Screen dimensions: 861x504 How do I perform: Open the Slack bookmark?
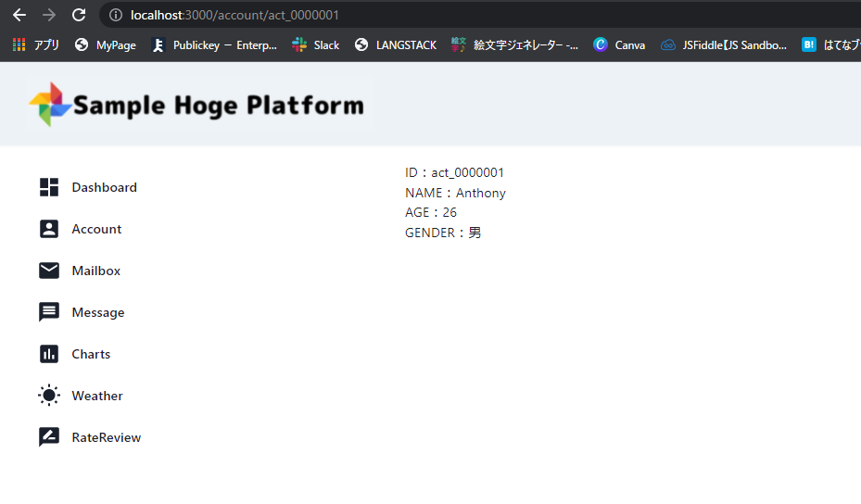[326, 45]
